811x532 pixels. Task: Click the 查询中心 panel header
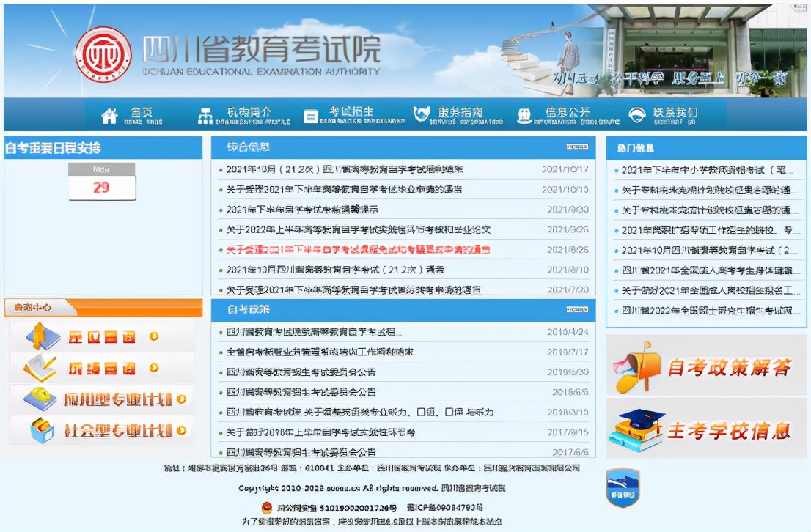(x=103, y=308)
